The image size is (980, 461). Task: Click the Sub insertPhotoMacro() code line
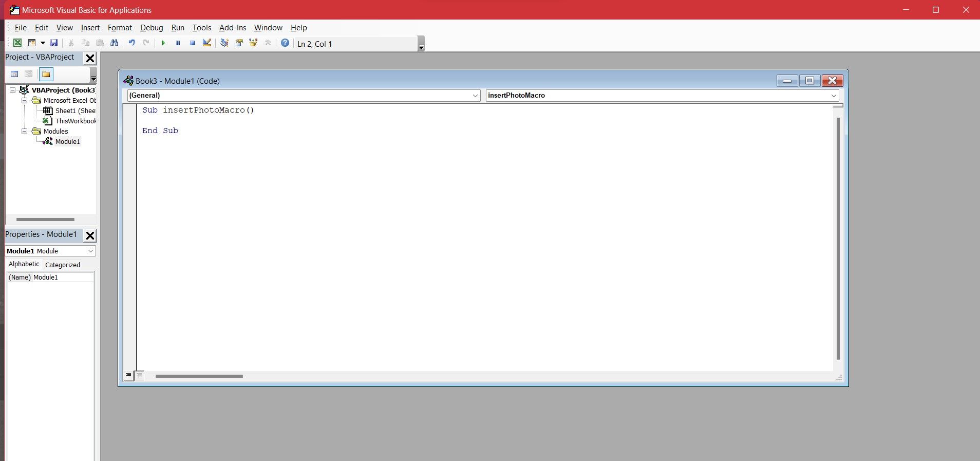[198, 110]
